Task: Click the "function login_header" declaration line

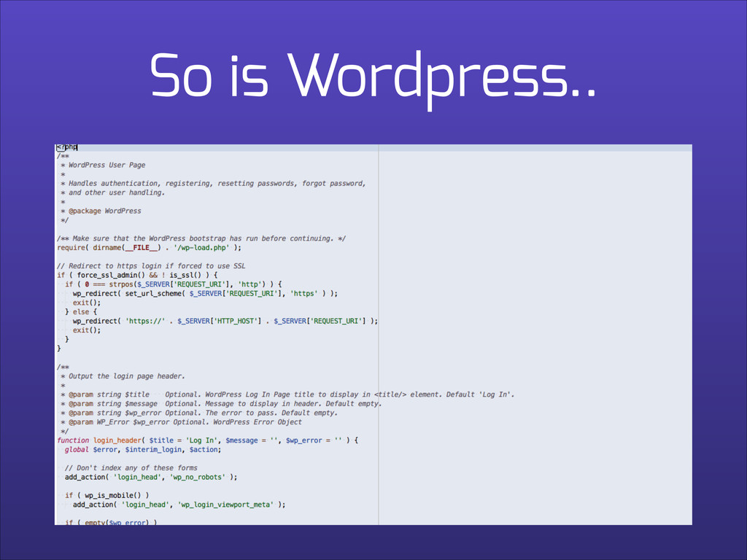Action: 208,440
